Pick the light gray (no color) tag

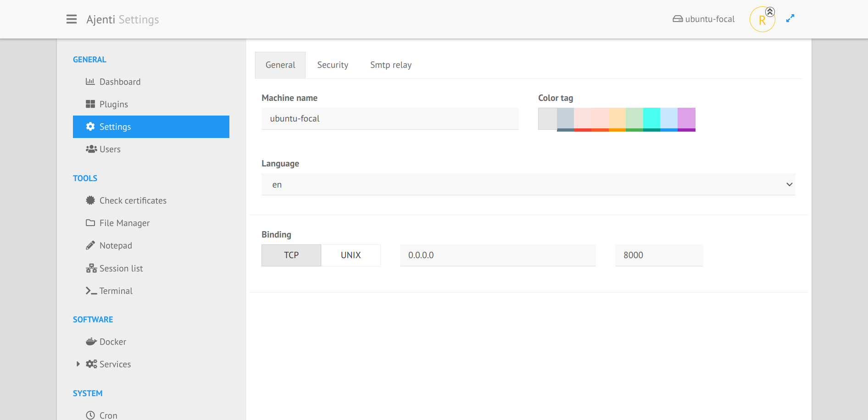[547, 119]
